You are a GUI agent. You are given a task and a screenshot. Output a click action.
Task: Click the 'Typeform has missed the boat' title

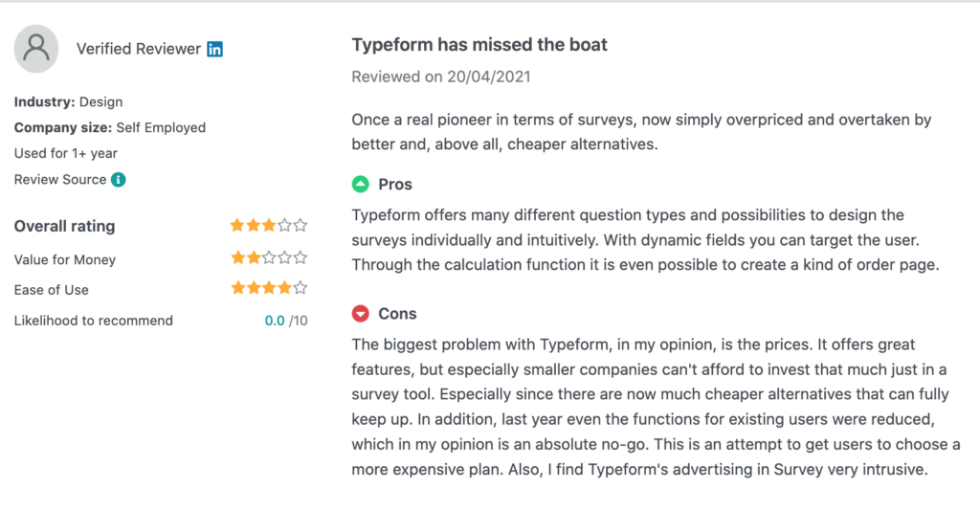[479, 45]
